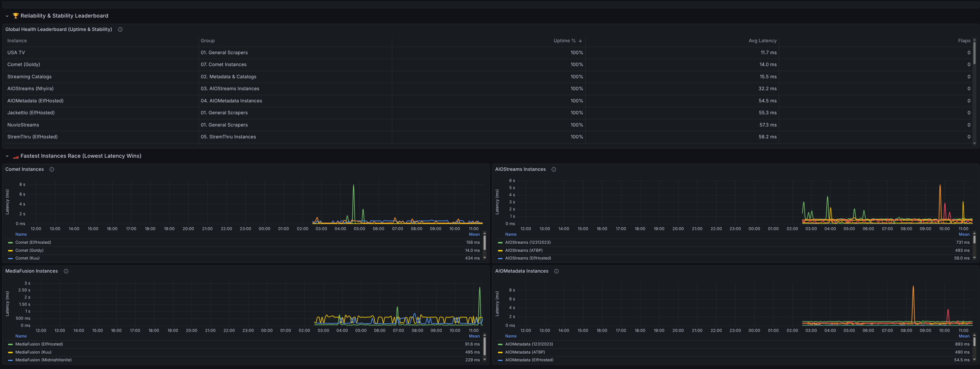
Task: Toggle MediaFusion (Kuu) series visibility
Action: coord(33,352)
